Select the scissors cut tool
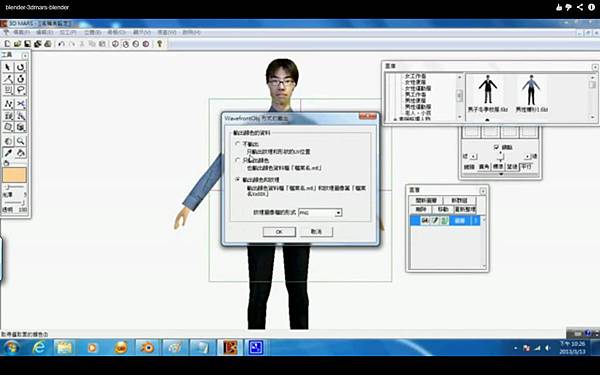This screenshot has height=375, width=600. pos(21,104)
